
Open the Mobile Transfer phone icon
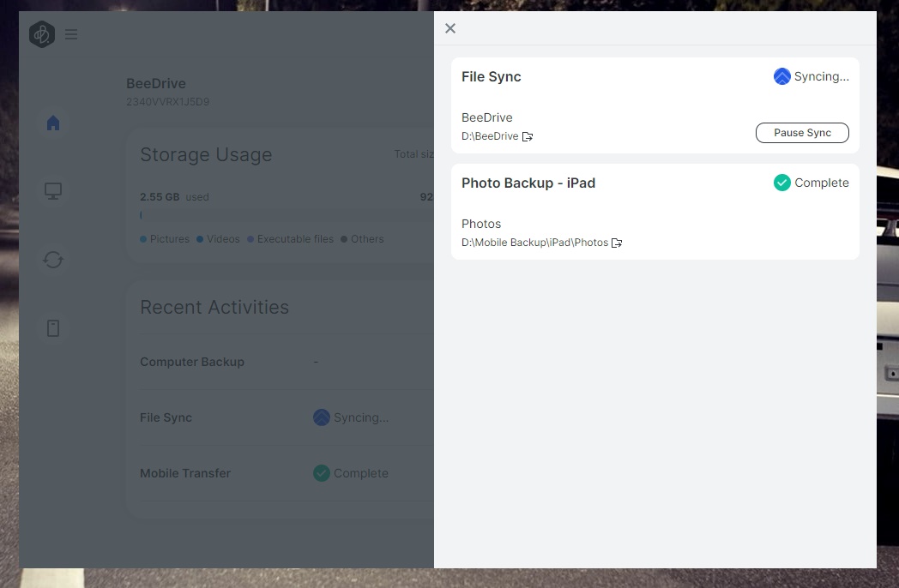(x=53, y=328)
